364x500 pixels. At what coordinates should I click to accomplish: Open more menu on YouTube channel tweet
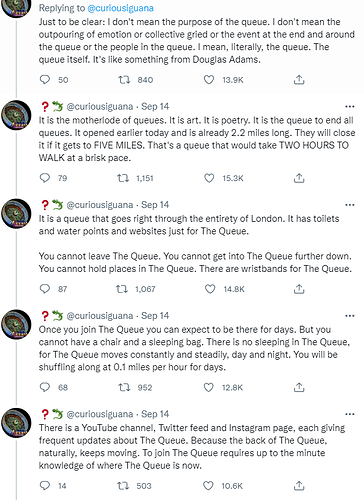pos(350,414)
